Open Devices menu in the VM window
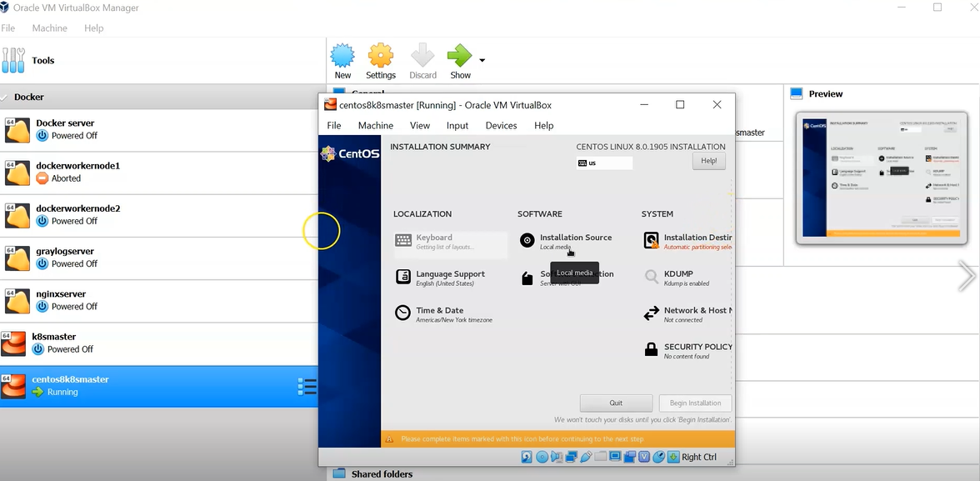Viewport: 980px width, 481px height. coord(502,125)
